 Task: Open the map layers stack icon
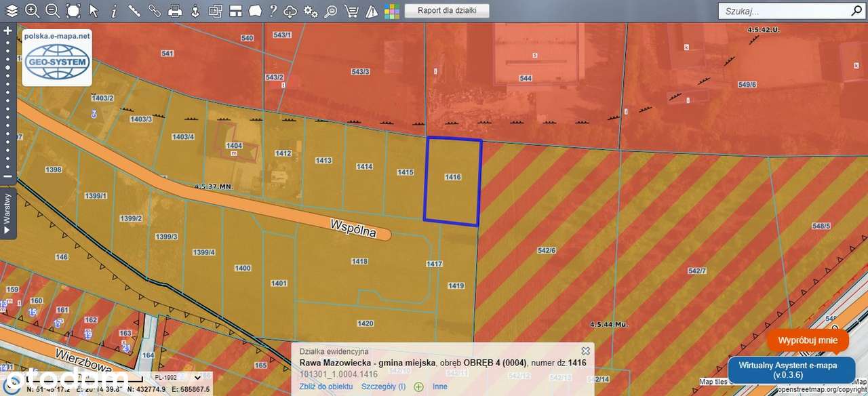click(12, 10)
